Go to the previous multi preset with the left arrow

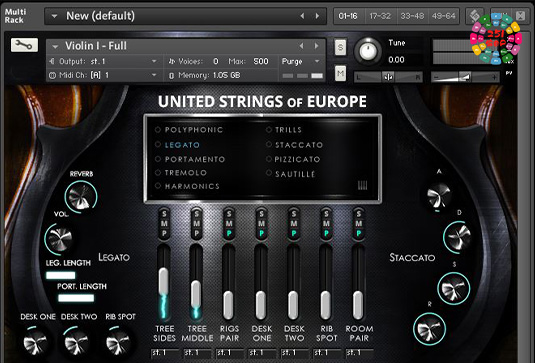pyautogui.click(x=302, y=16)
